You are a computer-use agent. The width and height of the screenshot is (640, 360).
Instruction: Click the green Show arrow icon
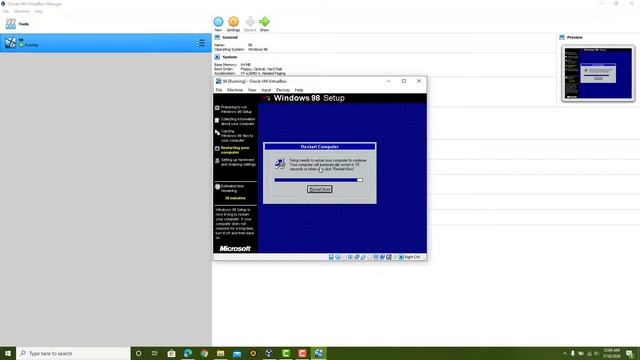(x=264, y=22)
